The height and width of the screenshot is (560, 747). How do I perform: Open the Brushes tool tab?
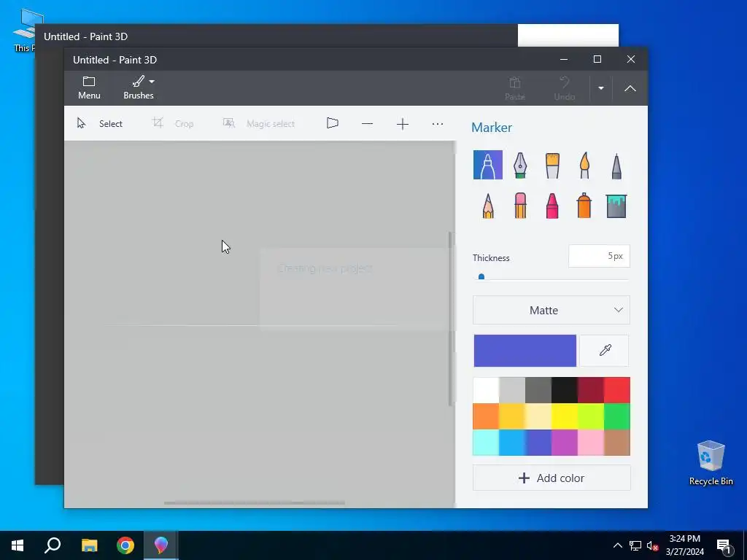(x=139, y=88)
